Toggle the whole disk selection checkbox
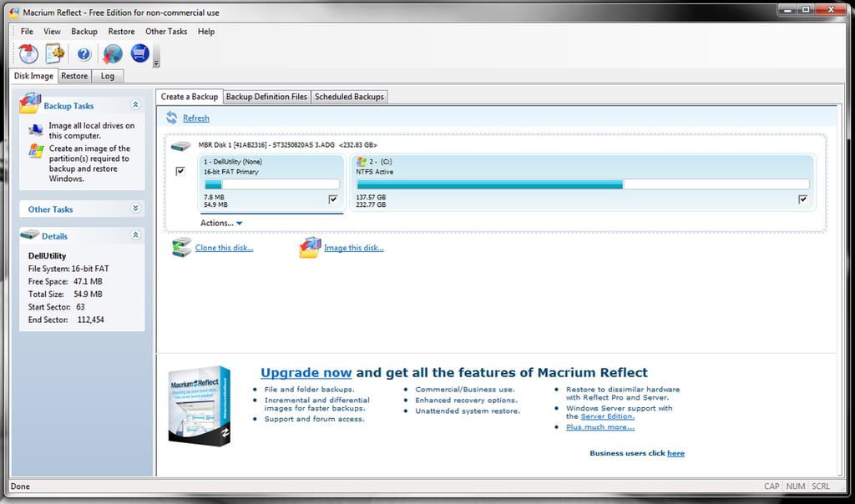855x504 pixels. [x=180, y=171]
